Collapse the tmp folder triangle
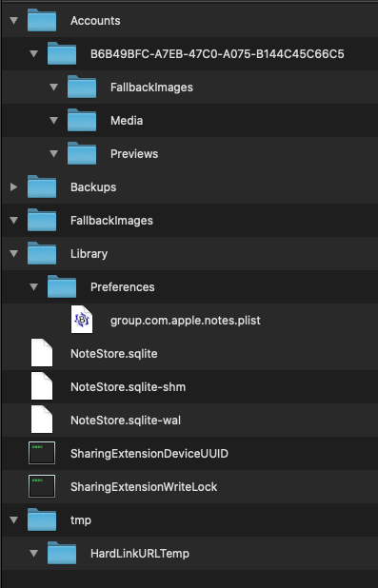378x588 pixels. pyautogui.click(x=14, y=519)
